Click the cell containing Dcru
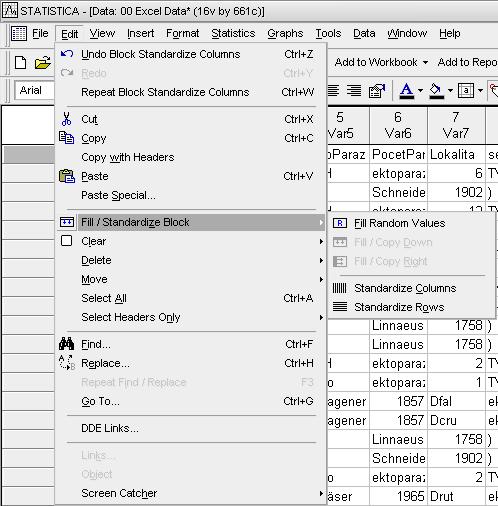Screen dimensions: 498x506 [456, 420]
